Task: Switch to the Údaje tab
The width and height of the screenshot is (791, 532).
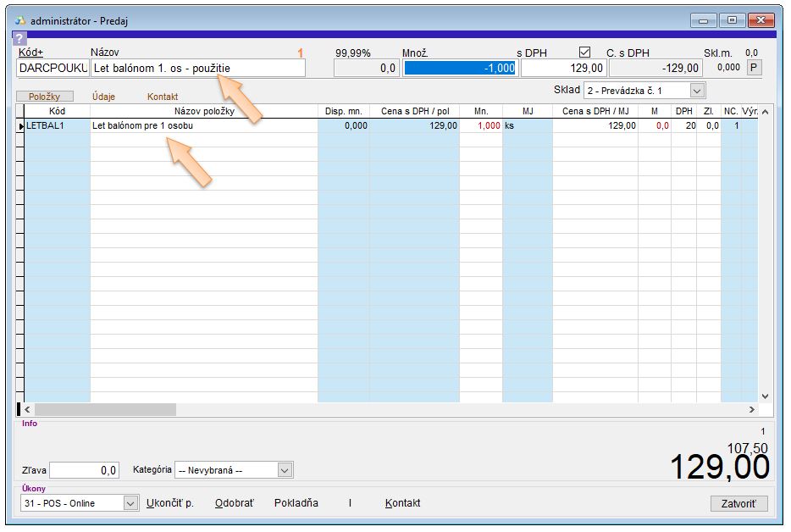Action: click(x=105, y=97)
